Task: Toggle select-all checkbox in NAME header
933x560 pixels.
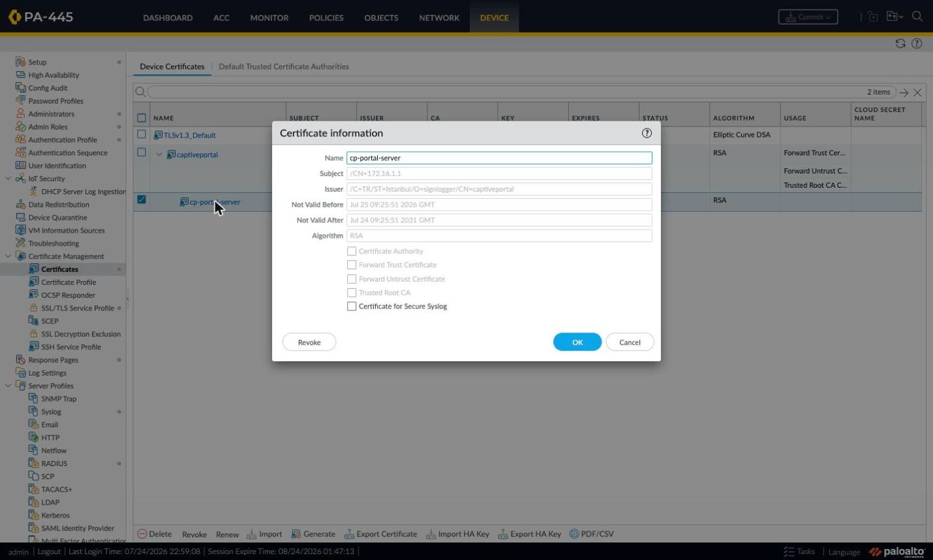Action: pos(142,118)
